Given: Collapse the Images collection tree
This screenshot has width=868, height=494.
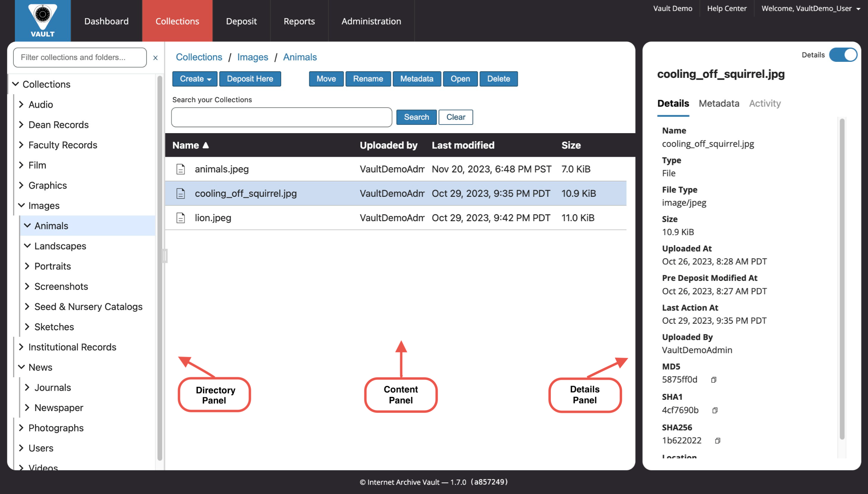Looking at the screenshot, I should (x=21, y=206).
